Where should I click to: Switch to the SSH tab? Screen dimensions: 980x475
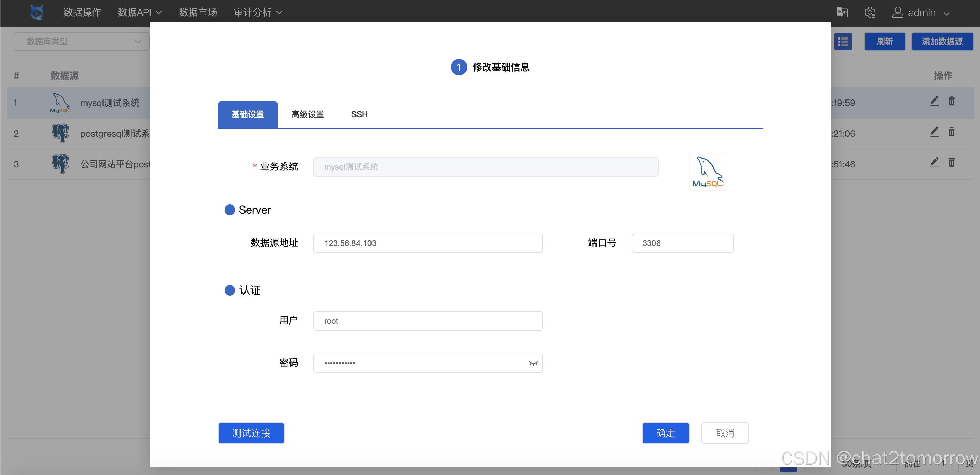(x=359, y=114)
